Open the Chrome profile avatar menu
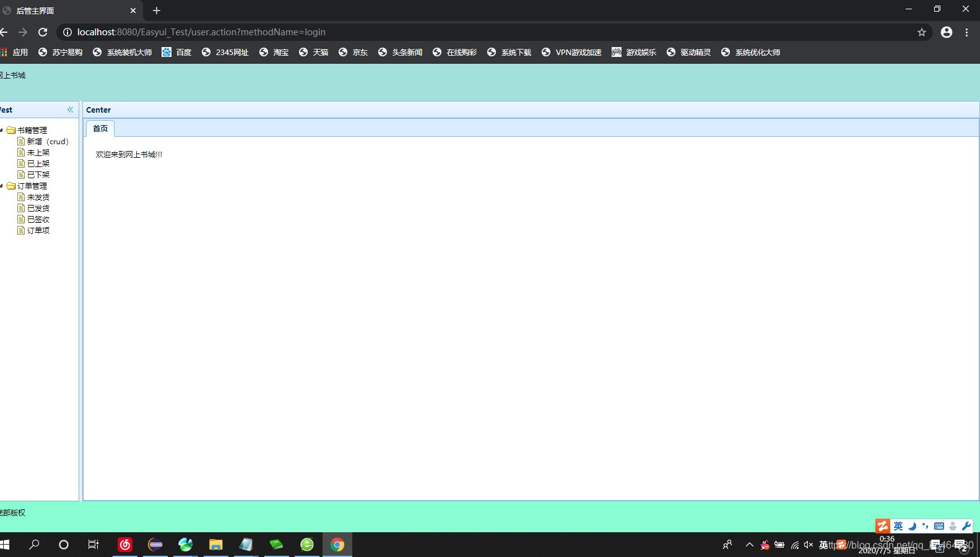980x557 pixels. click(x=947, y=32)
